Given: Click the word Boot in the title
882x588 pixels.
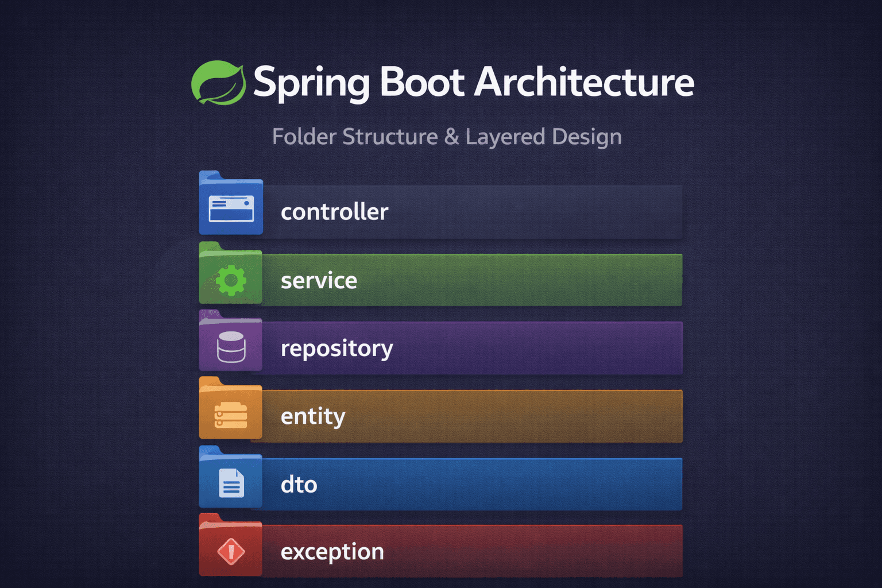Looking at the screenshot, I should click(x=421, y=82).
